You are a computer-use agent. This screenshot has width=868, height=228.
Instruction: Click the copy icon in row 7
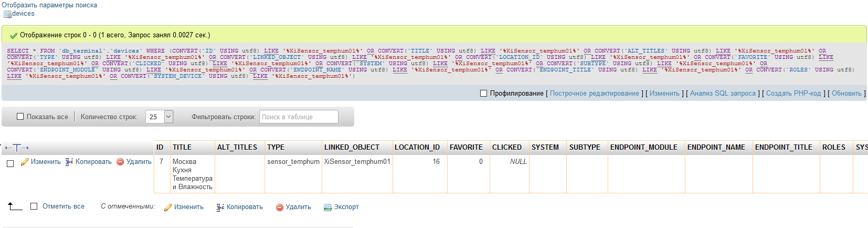[69, 162]
